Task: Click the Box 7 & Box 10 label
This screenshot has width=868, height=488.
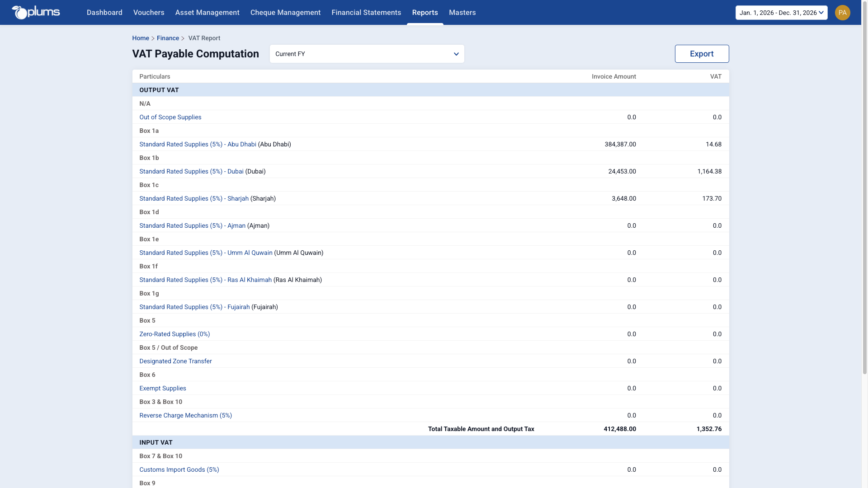Action: point(160,456)
